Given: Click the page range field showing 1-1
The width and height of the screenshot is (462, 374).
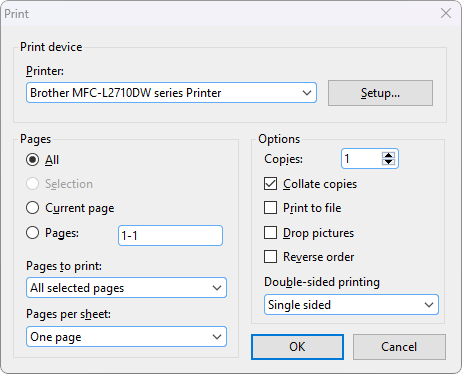Looking at the screenshot, I should tap(170, 236).
